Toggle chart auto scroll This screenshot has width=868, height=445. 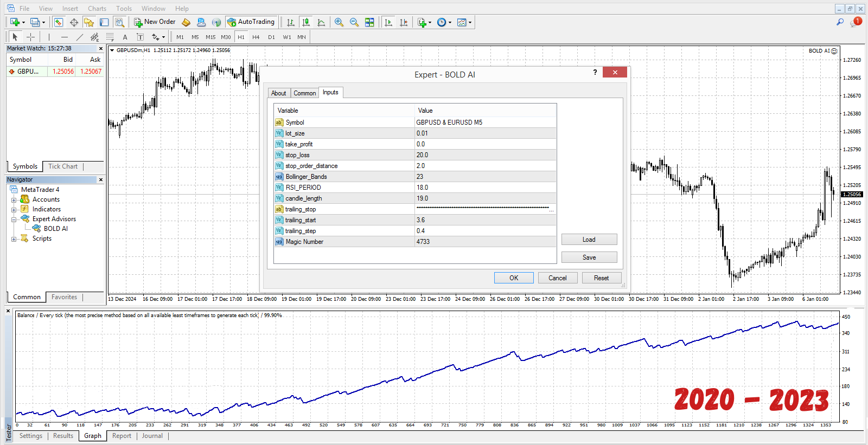388,22
